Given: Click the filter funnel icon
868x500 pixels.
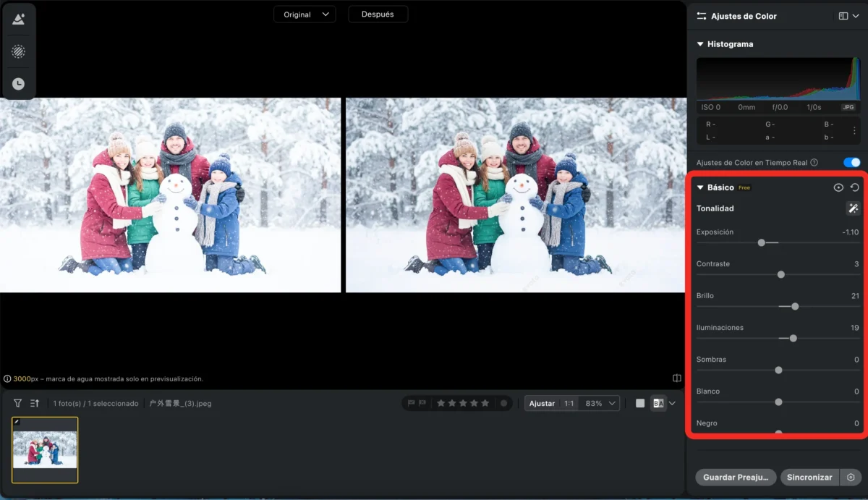Looking at the screenshot, I should [17, 403].
